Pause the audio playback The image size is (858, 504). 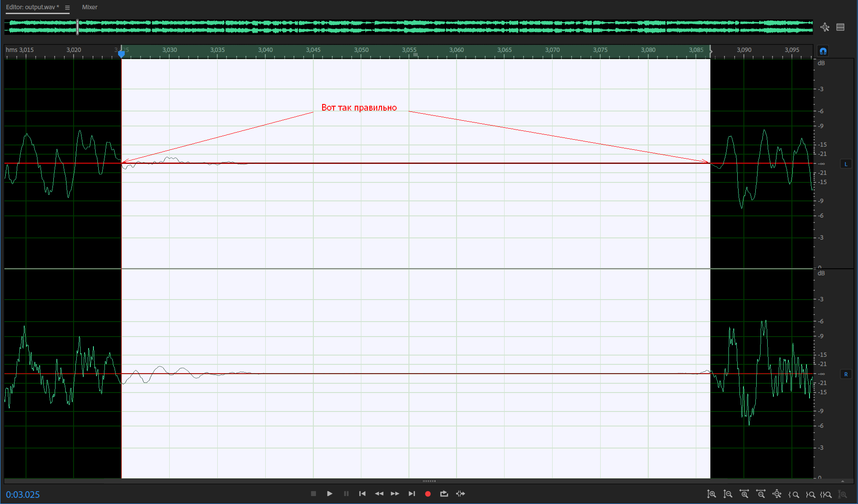(x=346, y=494)
